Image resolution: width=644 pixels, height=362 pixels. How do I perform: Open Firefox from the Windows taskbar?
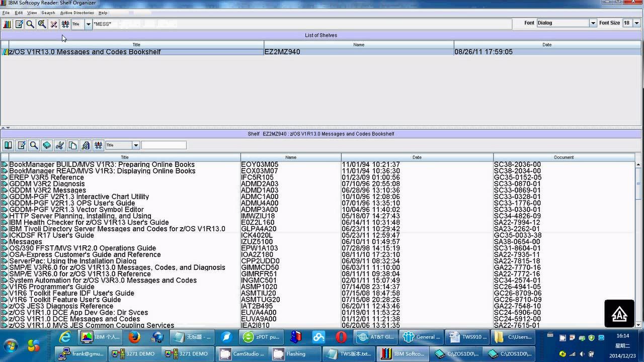click(x=134, y=337)
